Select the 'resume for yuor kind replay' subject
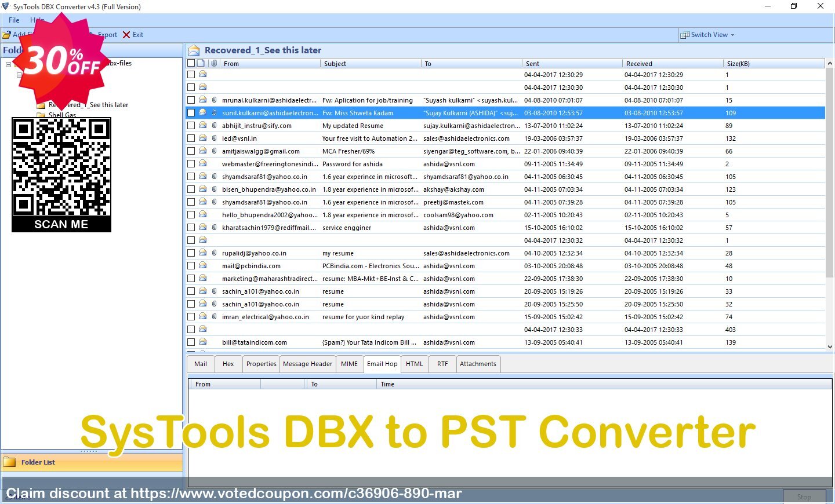 point(364,317)
